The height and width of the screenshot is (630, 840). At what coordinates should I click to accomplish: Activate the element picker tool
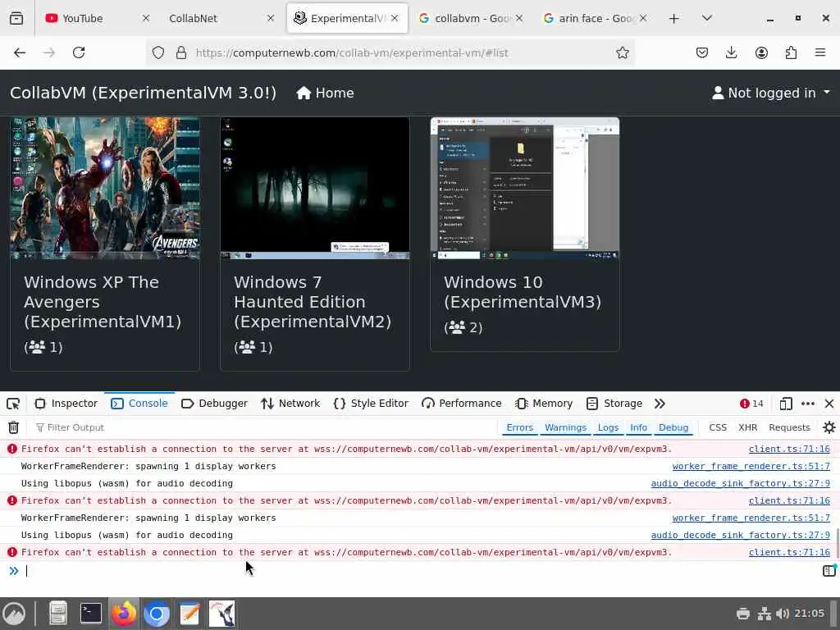point(13,404)
